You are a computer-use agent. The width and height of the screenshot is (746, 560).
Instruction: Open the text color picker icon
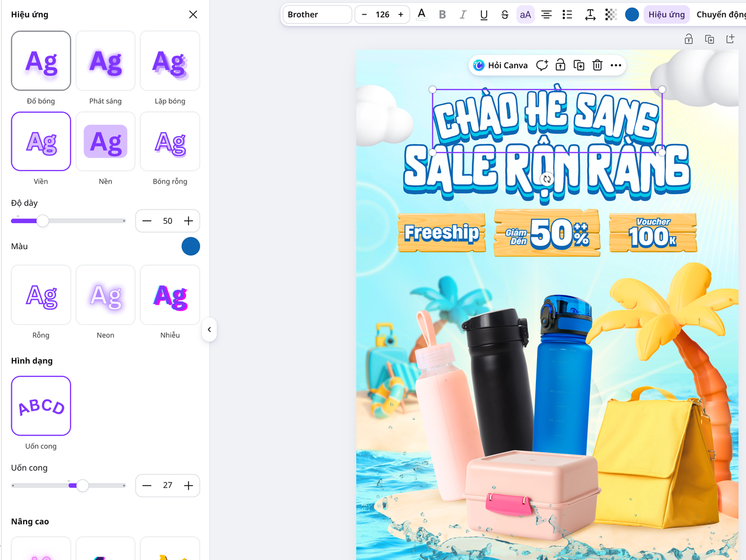click(x=422, y=14)
